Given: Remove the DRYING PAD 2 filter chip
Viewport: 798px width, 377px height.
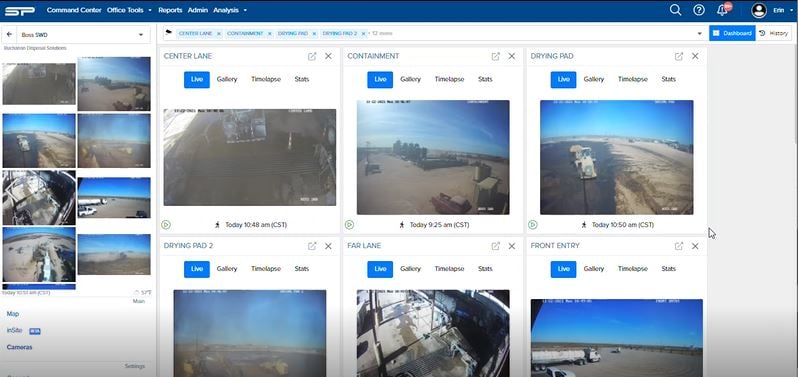Looking at the screenshot, I should [363, 33].
